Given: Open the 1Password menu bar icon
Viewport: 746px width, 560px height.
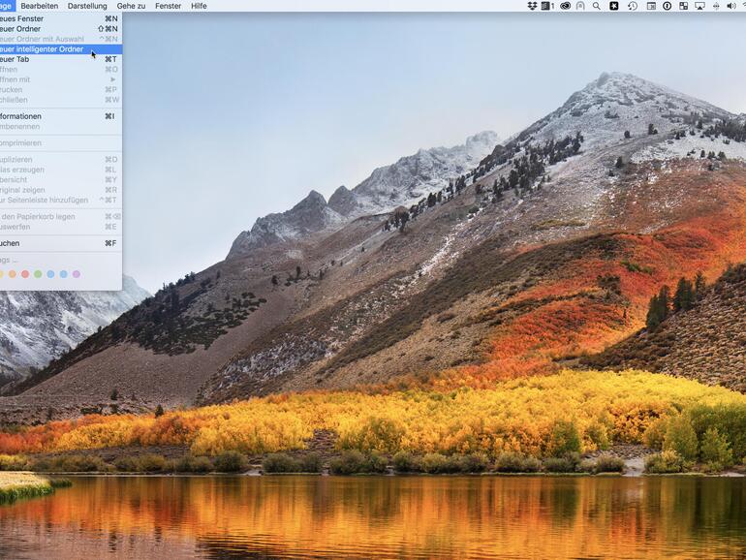Looking at the screenshot, I should [667, 6].
